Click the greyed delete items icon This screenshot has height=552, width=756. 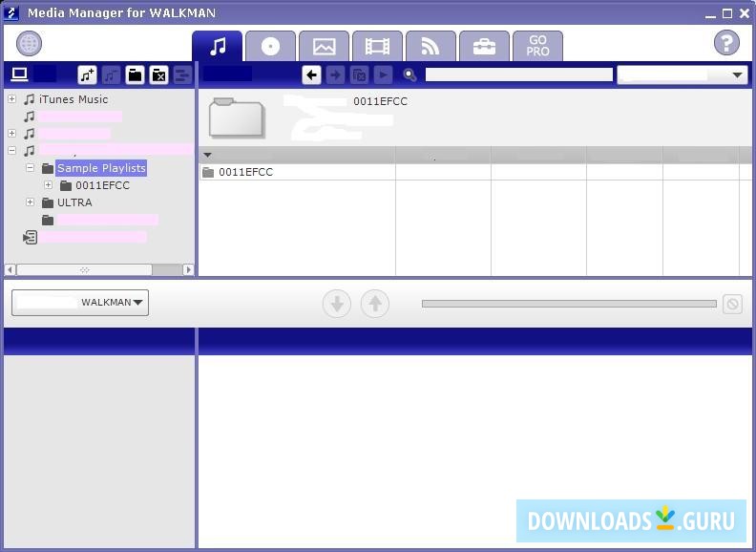coord(359,74)
